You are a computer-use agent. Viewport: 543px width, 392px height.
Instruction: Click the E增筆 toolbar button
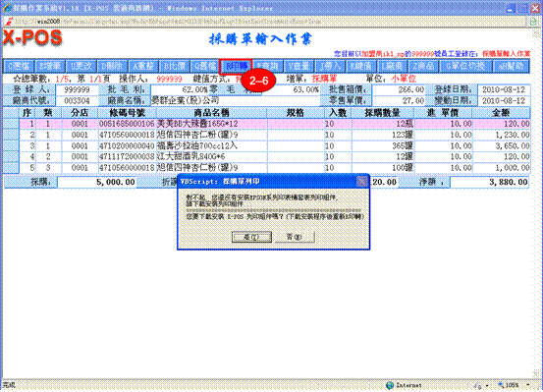click(50, 66)
